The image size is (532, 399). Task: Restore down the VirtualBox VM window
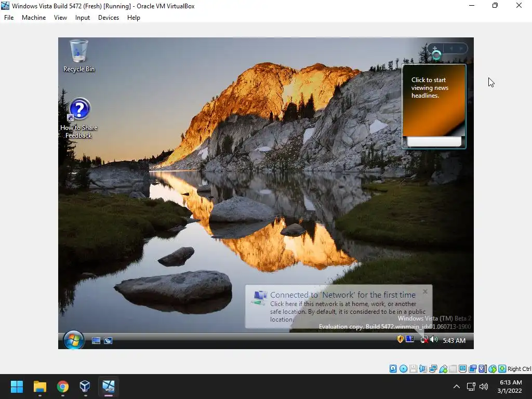point(495,5)
